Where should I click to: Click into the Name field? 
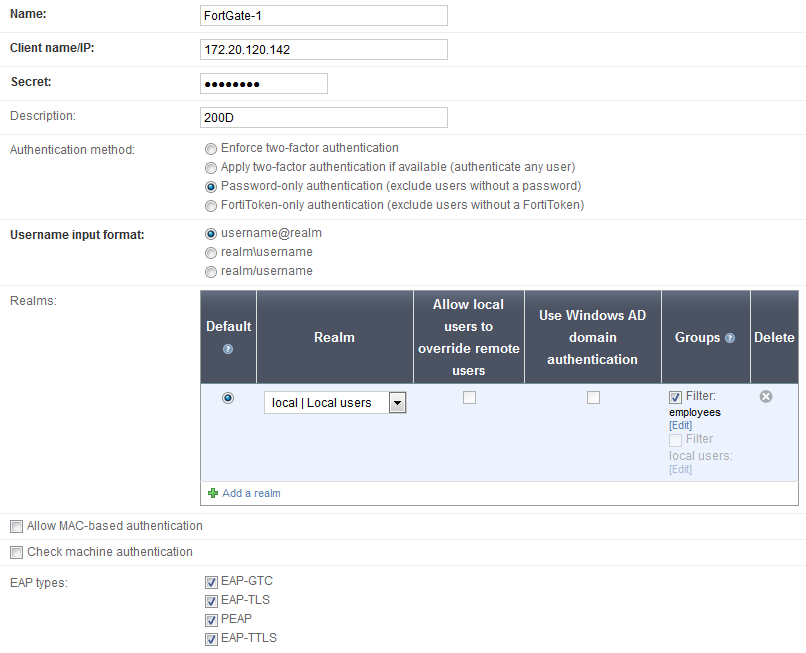click(x=324, y=16)
